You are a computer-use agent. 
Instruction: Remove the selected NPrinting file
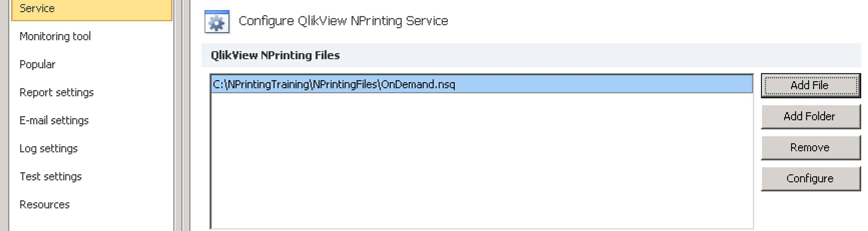point(810,148)
